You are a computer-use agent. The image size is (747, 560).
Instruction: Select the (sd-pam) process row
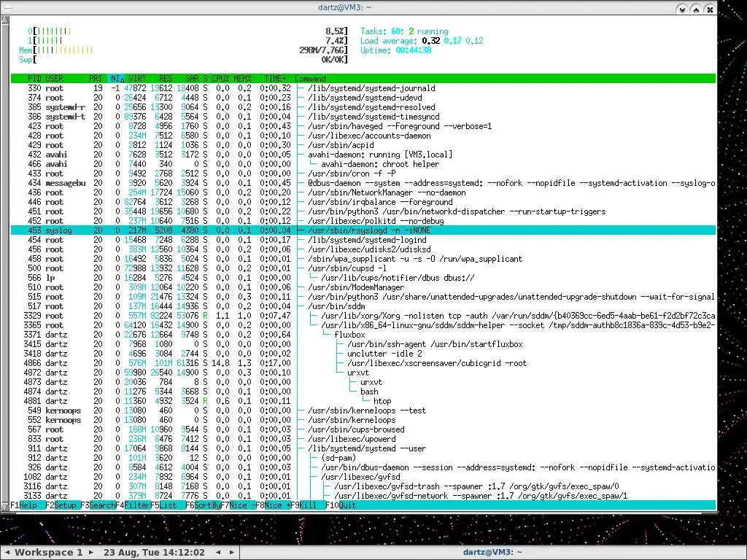pos(363,458)
